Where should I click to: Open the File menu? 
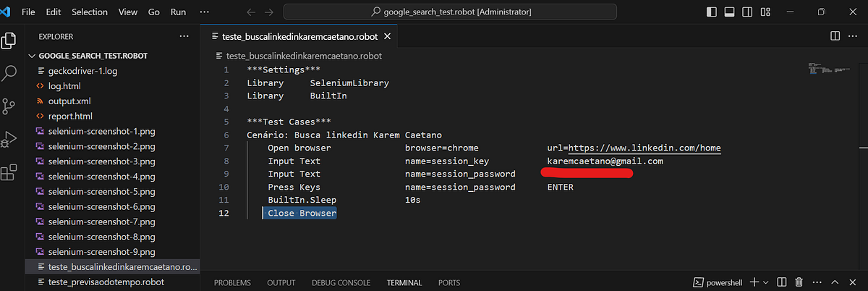click(x=28, y=12)
